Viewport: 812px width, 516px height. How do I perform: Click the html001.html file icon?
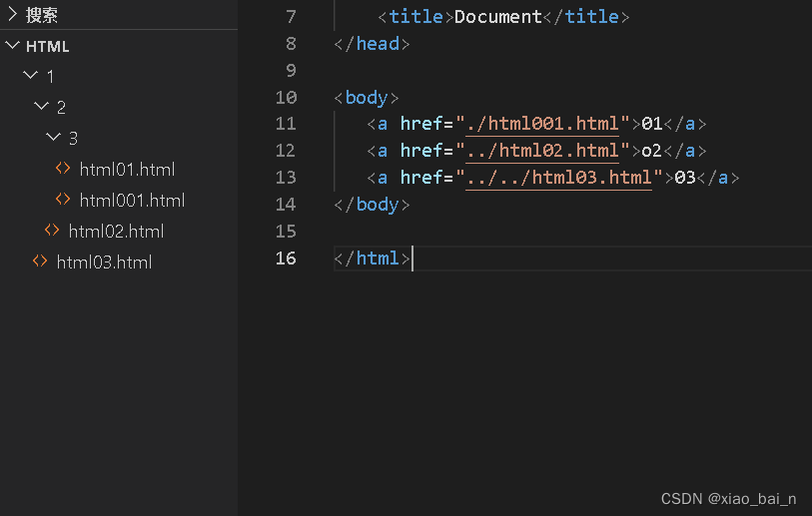[63, 200]
